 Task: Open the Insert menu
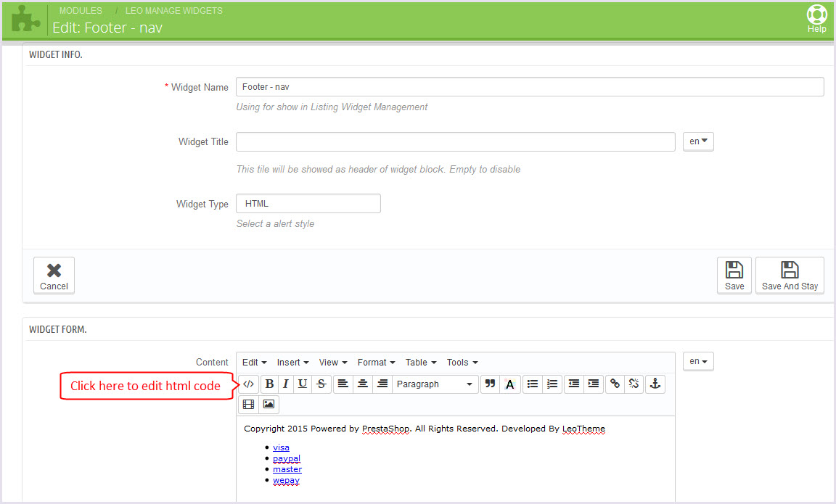(x=292, y=363)
